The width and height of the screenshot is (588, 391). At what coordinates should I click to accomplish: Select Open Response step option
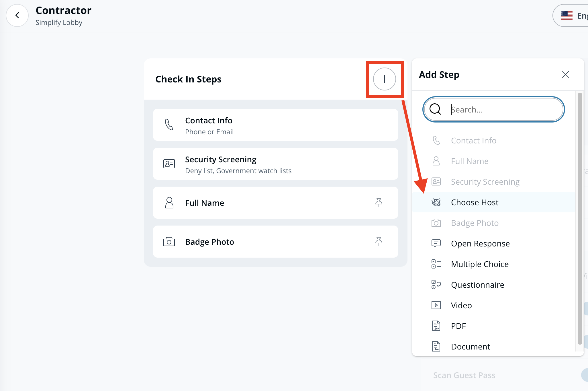(480, 244)
